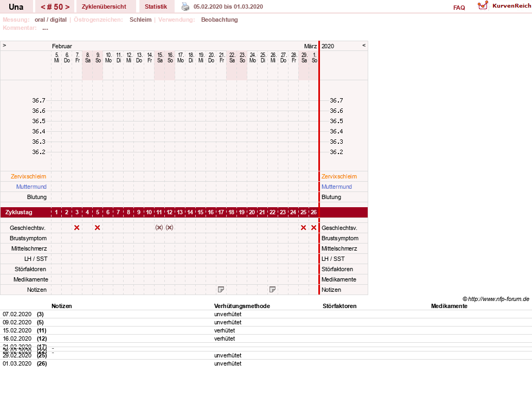532x403 pixels.
Task: Click the notes row dated 15.02.2020
Action: (266, 330)
